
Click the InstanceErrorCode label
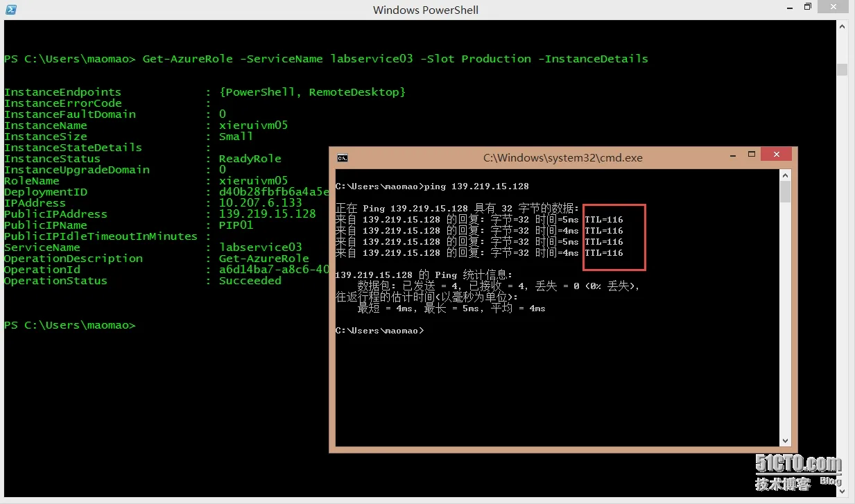tap(62, 103)
